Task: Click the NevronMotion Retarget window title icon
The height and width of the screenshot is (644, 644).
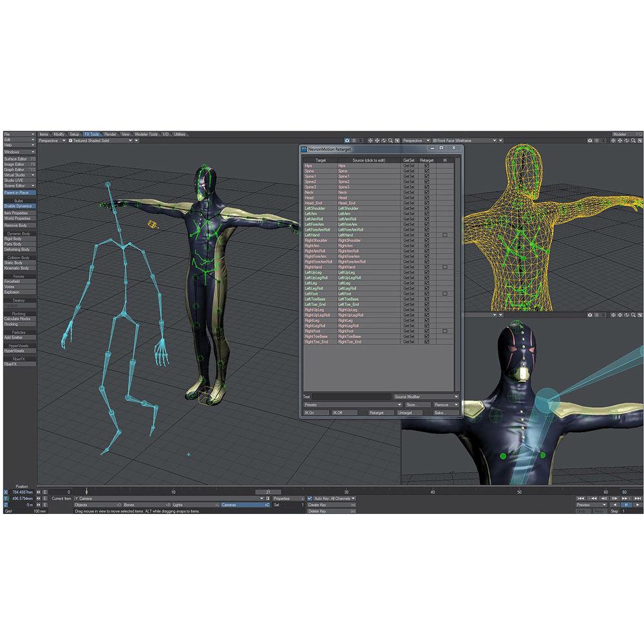Action: pyautogui.click(x=304, y=148)
